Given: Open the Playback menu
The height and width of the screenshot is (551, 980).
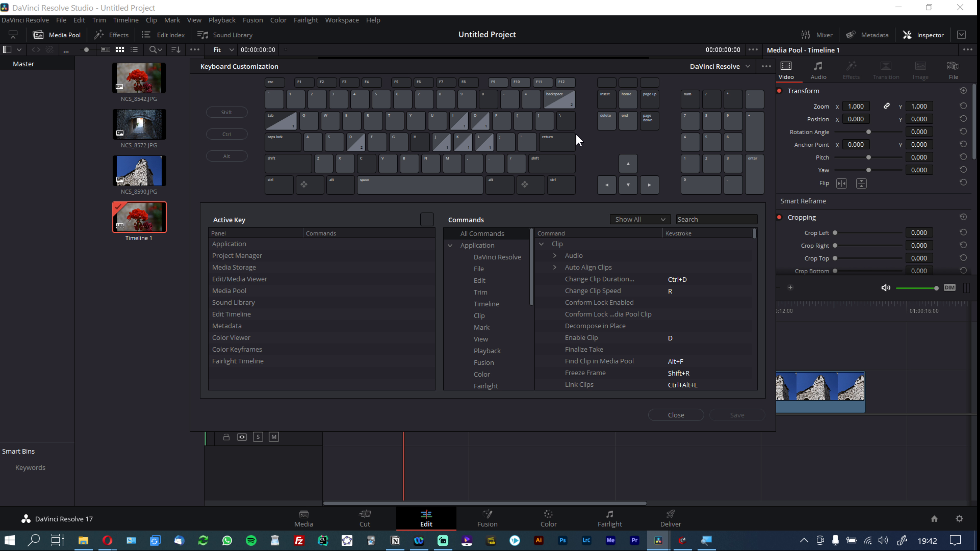Looking at the screenshot, I should pyautogui.click(x=222, y=20).
